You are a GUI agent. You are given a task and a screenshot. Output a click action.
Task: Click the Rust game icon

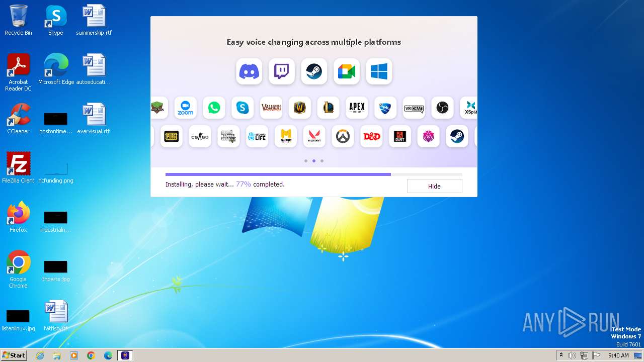point(400,136)
